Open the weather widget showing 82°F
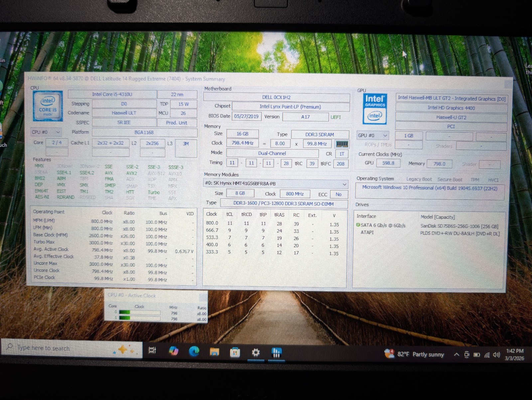The image size is (532, 400). click(x=414, y=354)
